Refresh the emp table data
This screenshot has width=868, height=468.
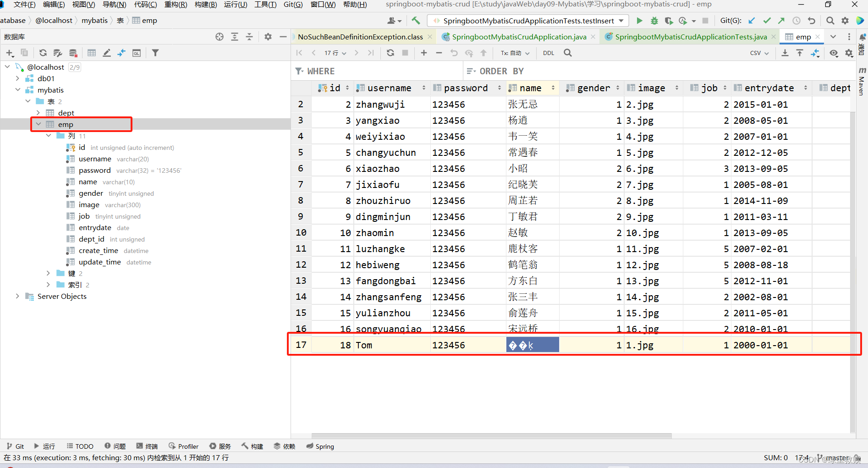click(390, 53)
